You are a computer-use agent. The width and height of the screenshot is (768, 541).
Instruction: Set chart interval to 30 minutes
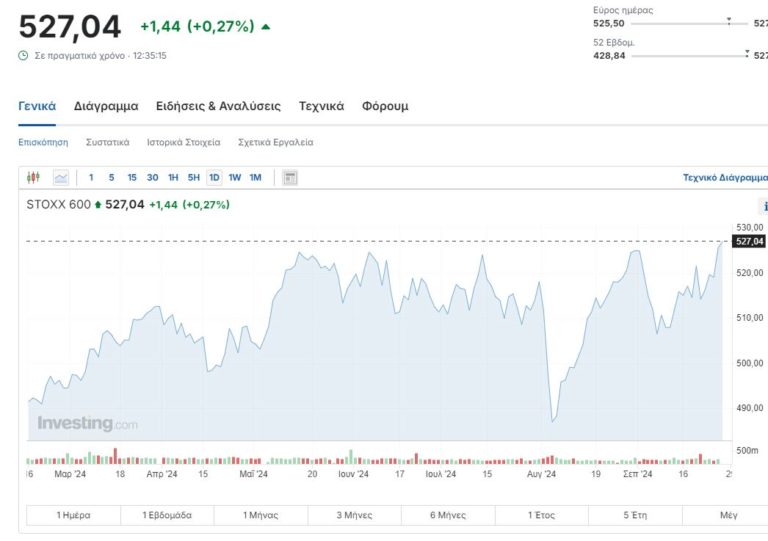click(152, 178)
